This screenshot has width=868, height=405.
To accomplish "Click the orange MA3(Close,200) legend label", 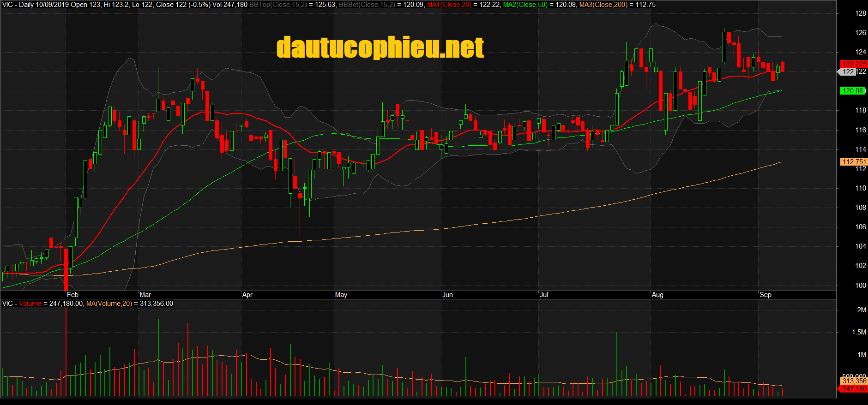I will (603, 5).
